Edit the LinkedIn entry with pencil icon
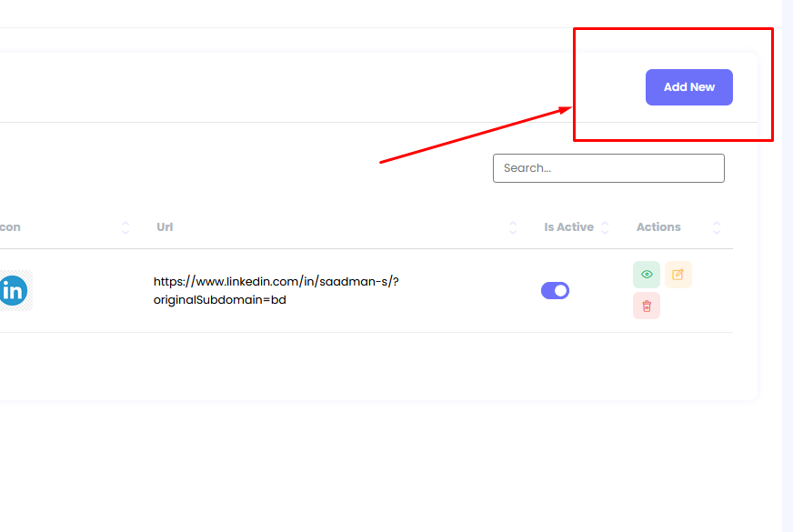Screen dimensions: 793x532 click(678, 275)
